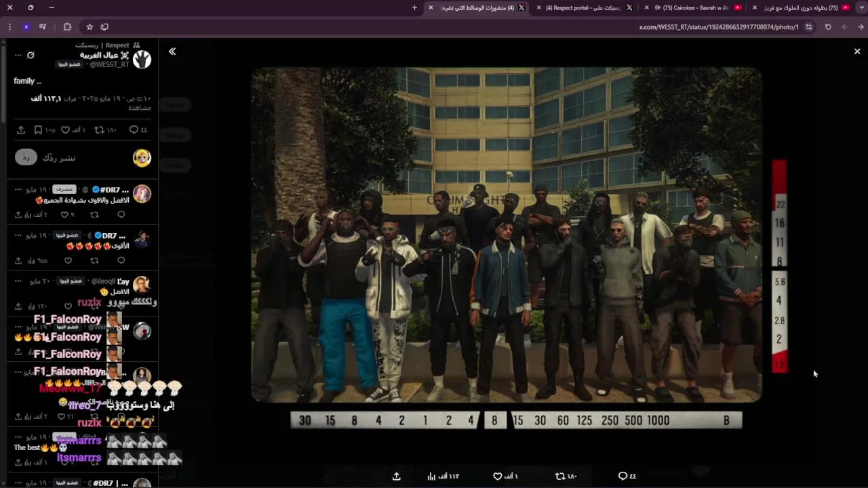Like the photo from the bottom bar
The image size is (868, 488).
click(x=505, y=476)
